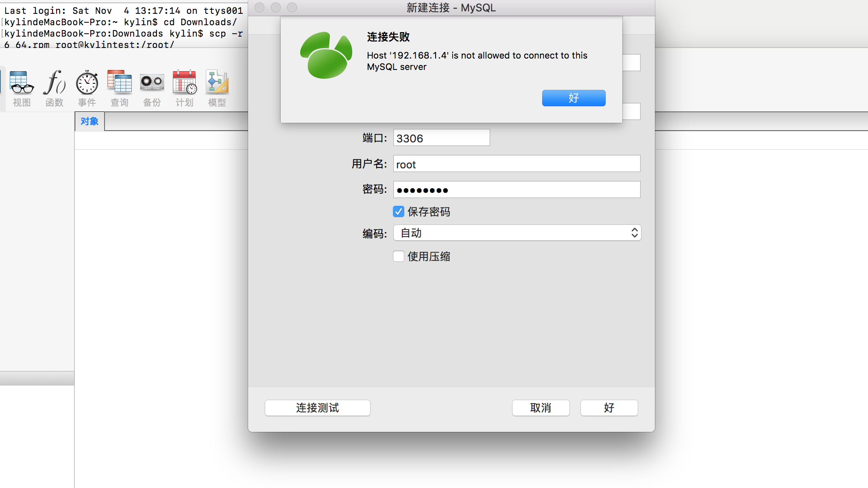Image resolution: width=868 pixels, height=488 pixels.
Task: Open the 模型 (Model) toolbar icon
Action: click(217, 88)
